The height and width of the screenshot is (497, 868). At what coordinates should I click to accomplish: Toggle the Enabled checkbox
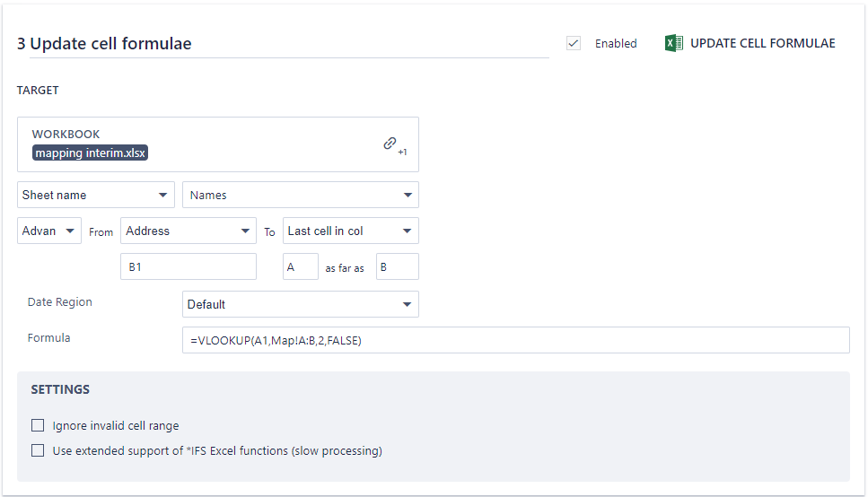pyautogui.click(x=574, y=43)
